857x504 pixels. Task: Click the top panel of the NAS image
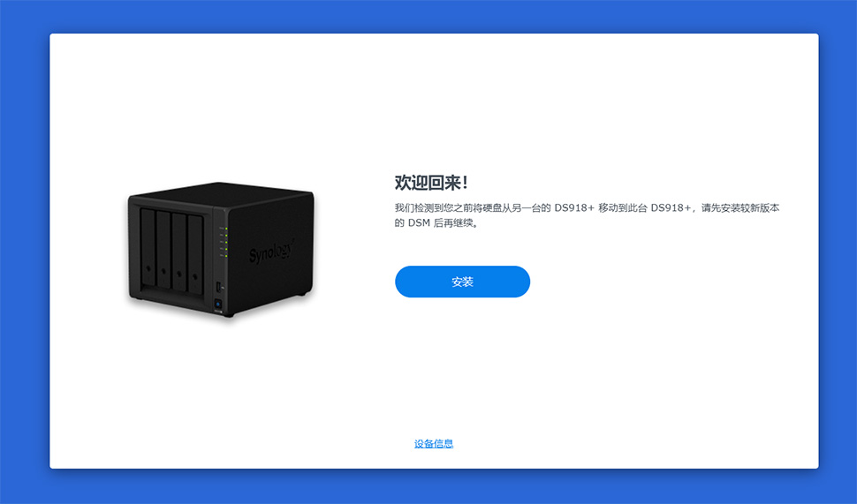coord(223,195)
